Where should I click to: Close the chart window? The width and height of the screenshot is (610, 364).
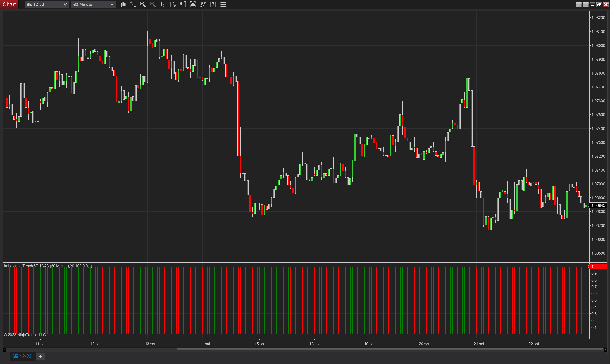[x=605, y=5]
